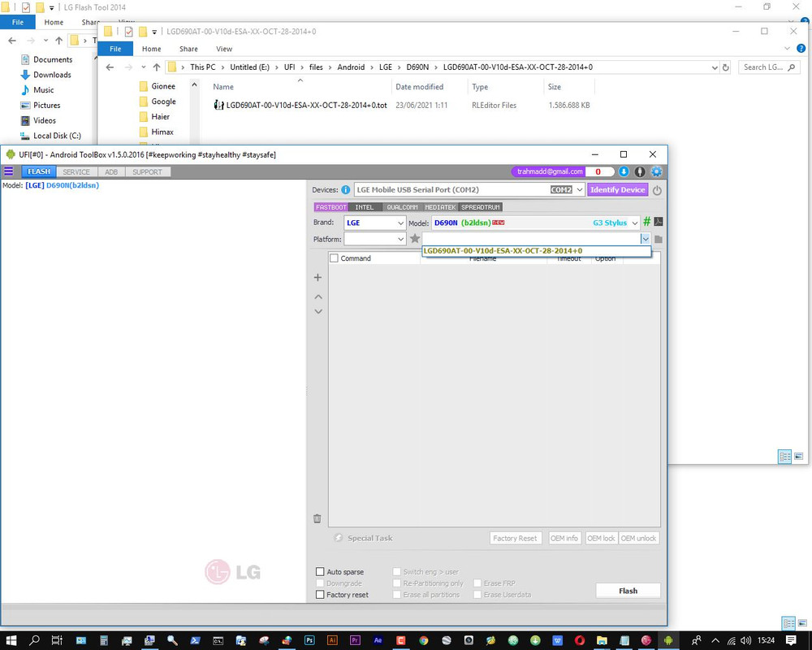Expand the Explorer address bar history dropdown

pyautogui.click(x=715, y=67)
